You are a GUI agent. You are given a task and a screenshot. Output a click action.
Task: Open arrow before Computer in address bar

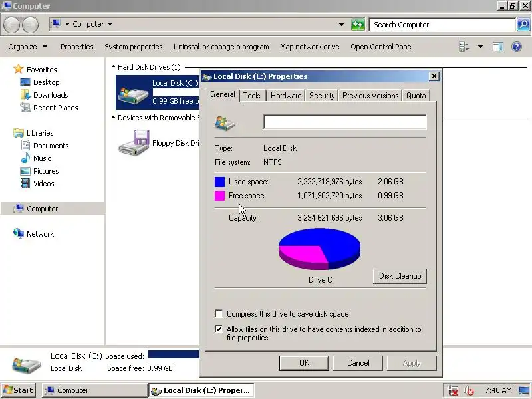tap(67, 24)
